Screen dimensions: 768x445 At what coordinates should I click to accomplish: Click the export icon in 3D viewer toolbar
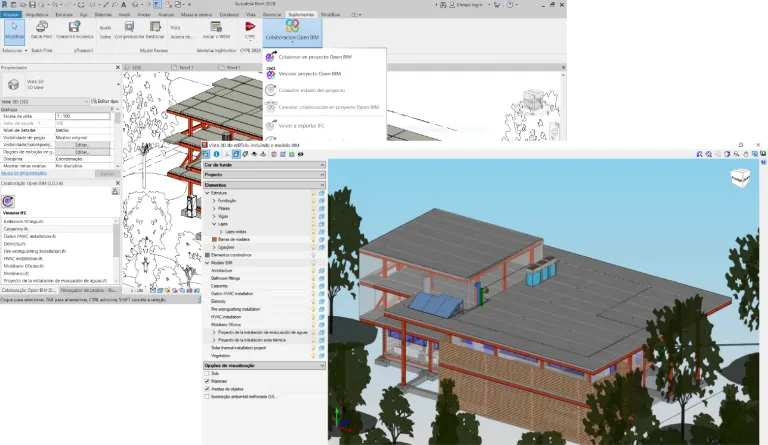tap(263, 154)
